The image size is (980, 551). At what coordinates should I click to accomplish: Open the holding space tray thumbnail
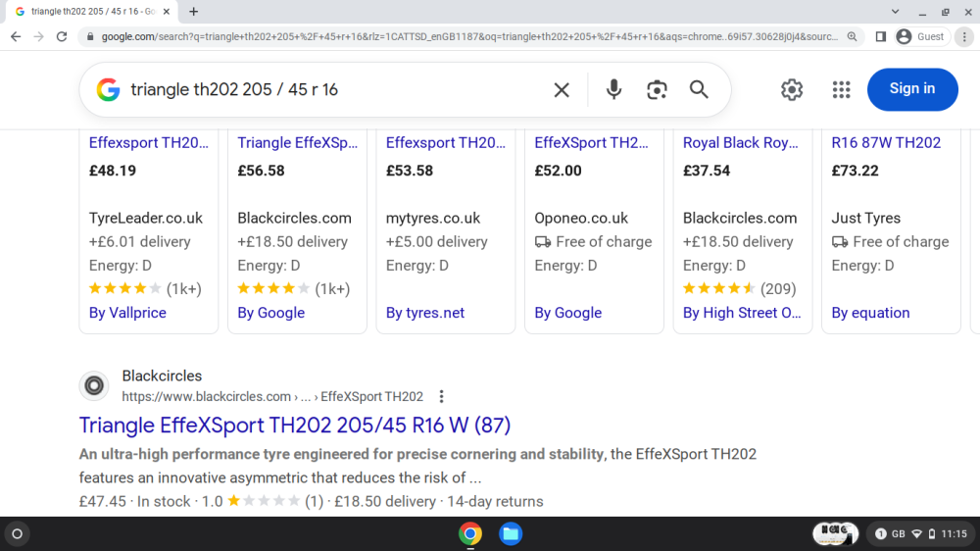pos(835,533)
